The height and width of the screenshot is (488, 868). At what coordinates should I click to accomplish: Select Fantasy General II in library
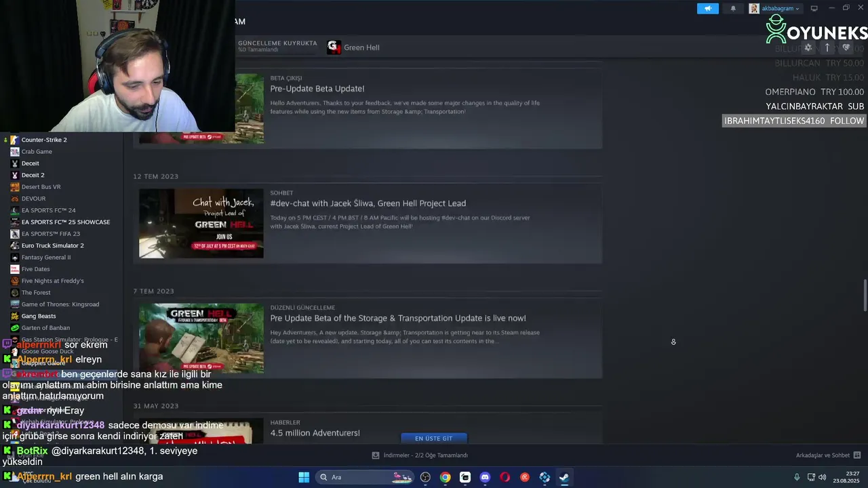45,257
